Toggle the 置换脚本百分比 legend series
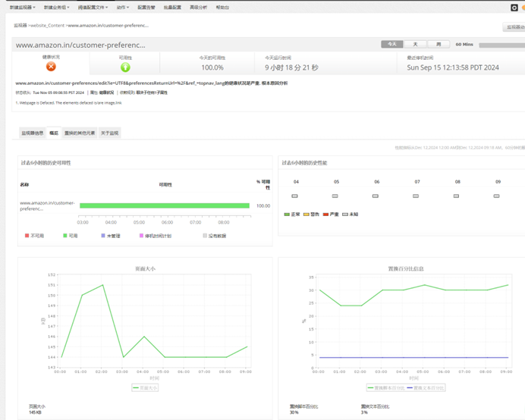Viewport: 525px width, 420px height. (385, 388)
